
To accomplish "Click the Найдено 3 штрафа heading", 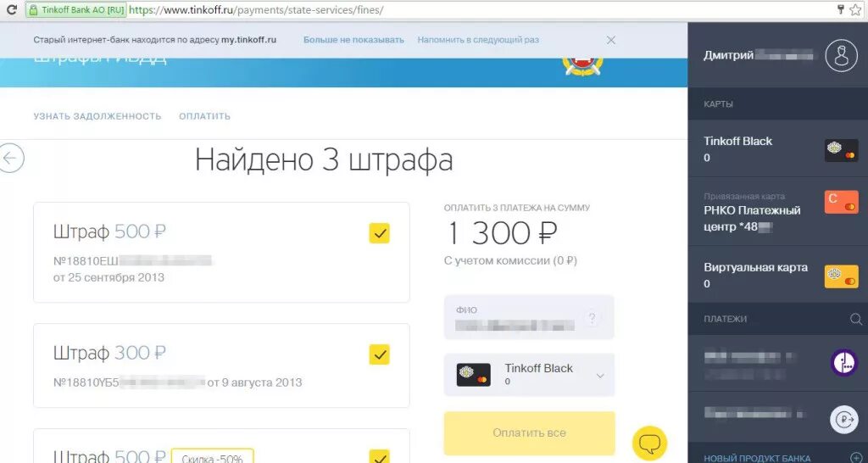I will (x=324, y=159).
